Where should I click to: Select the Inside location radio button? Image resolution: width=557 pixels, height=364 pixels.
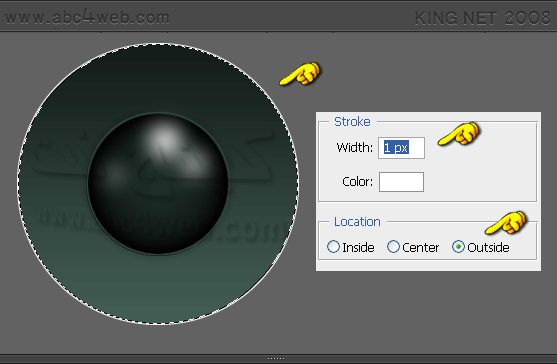[333, 246]
